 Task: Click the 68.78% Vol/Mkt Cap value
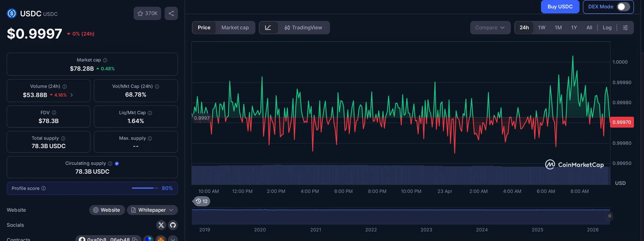coord(136,95)
